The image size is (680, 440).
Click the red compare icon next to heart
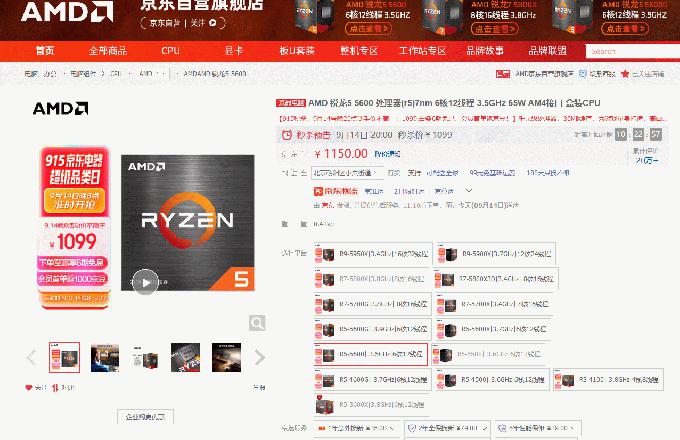[x=55, y=388]
